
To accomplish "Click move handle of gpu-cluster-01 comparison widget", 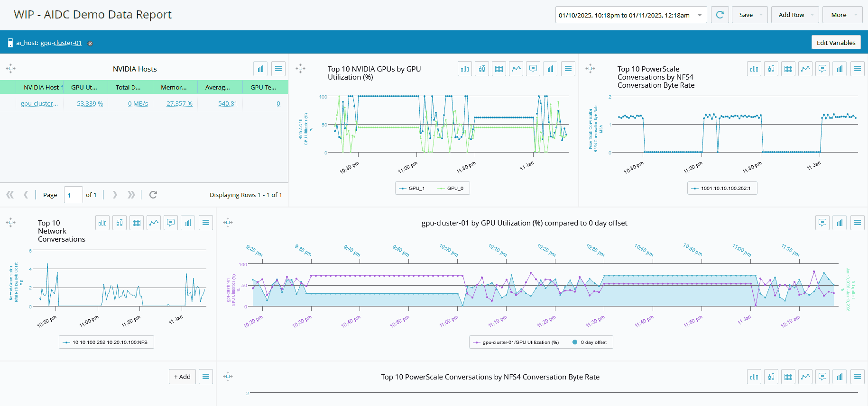I will click(x=228, y=223).
